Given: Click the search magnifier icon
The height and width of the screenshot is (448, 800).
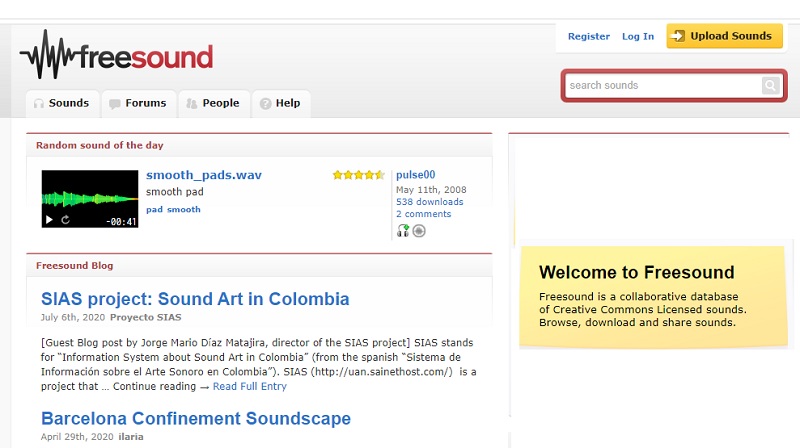Looking at the screenshot, I should tap(770, 85).
